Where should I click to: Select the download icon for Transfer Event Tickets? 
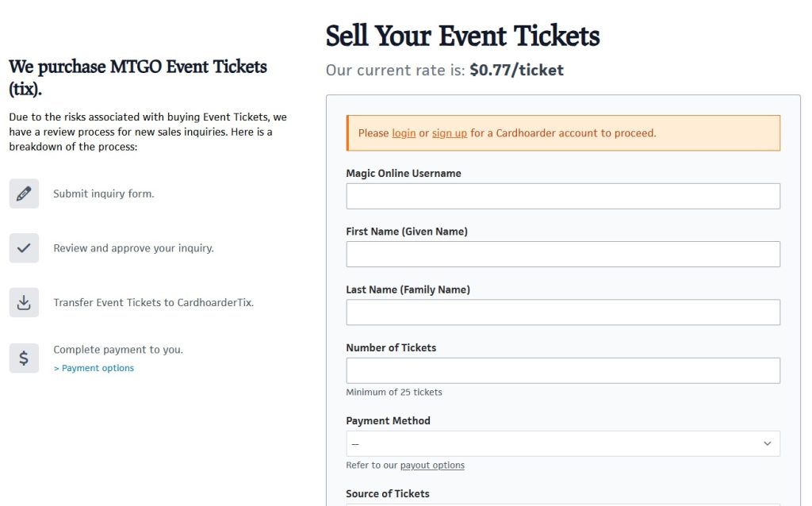point(24,302)
